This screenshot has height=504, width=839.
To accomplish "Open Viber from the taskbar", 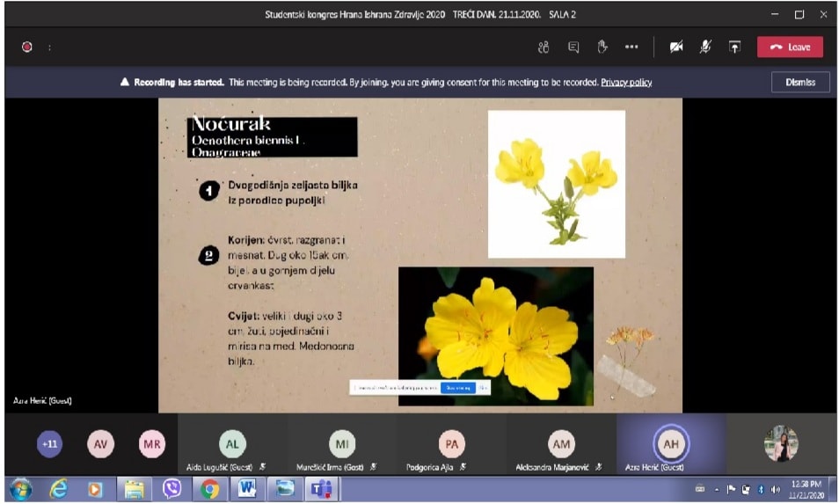I will coord(171,489).
